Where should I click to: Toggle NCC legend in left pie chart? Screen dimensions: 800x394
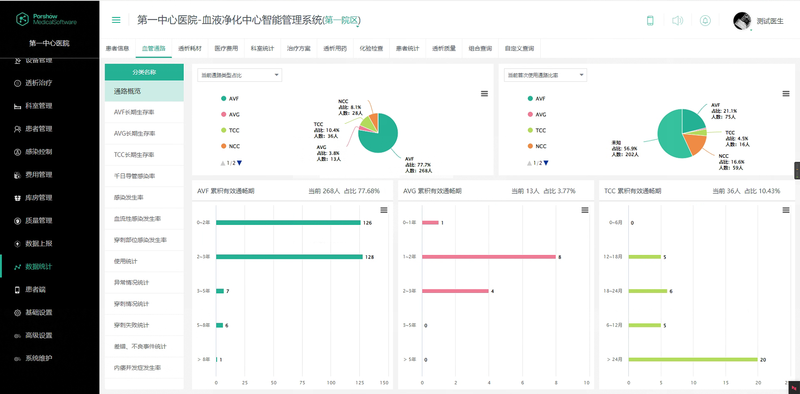click(x=230, y=146)
